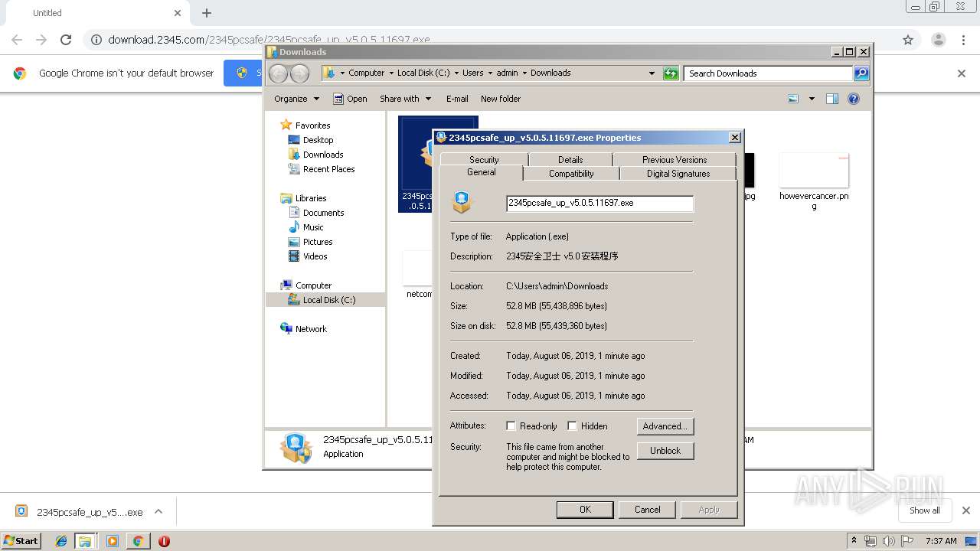Open the Organize dropdown menu
The image size is (980, 551).
click(296, 99)
